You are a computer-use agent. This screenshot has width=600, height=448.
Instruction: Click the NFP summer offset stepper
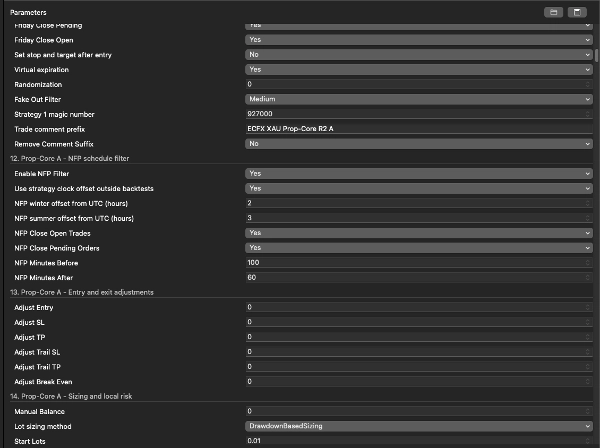click(x=588, y=218)
